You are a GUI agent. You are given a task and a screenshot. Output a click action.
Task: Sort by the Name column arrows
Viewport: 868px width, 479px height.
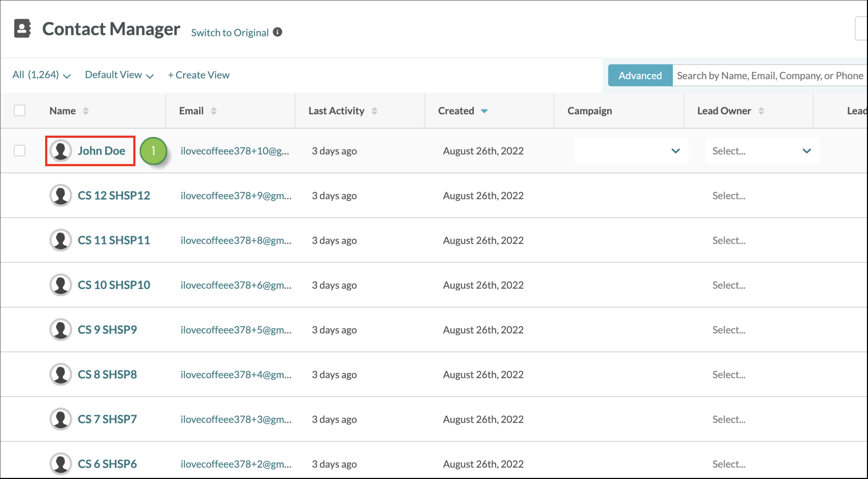(86, 111)
